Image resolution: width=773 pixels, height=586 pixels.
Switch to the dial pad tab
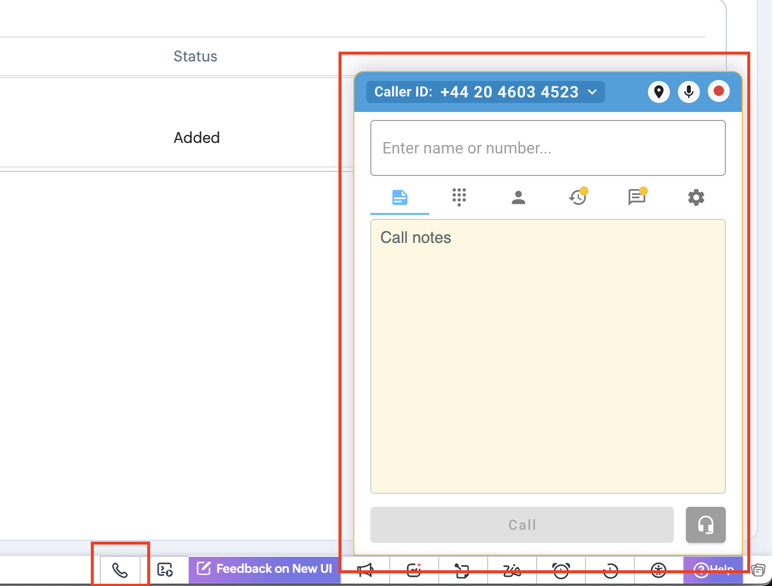pyautogui.click(x=459, y=197)
